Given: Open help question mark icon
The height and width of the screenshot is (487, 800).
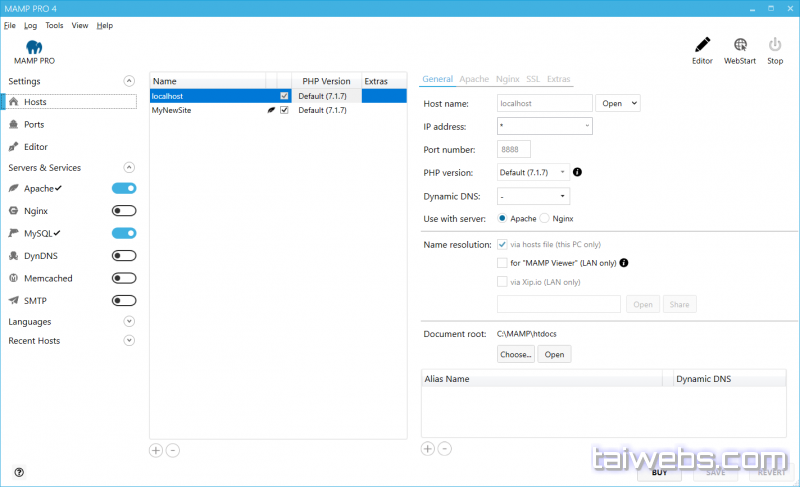Looking at the screenshot, I should point(19,472).
